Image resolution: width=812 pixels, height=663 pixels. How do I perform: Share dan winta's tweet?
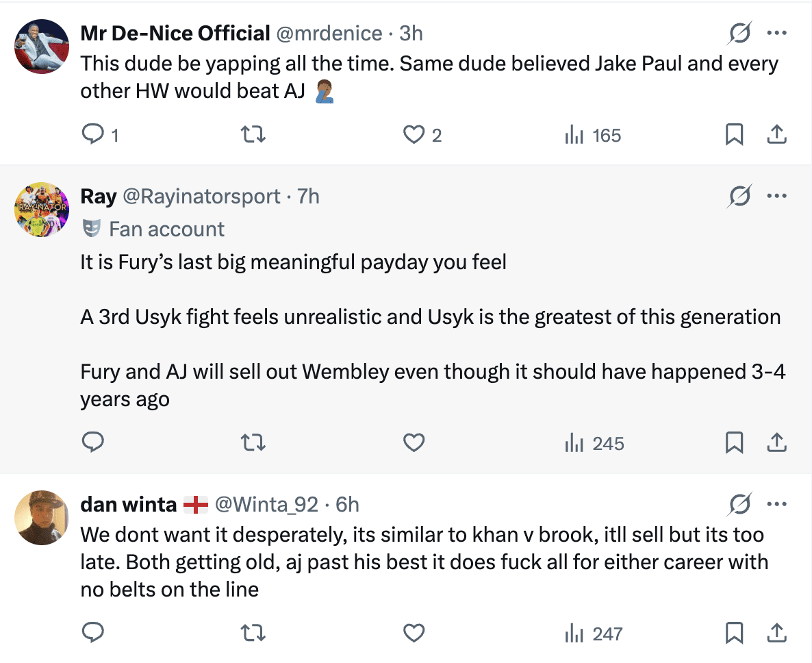click(x=776, y=634)
